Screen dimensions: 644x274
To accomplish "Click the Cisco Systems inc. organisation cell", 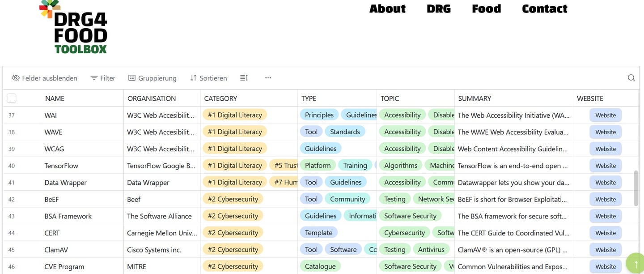I will (x=162, y=249).
